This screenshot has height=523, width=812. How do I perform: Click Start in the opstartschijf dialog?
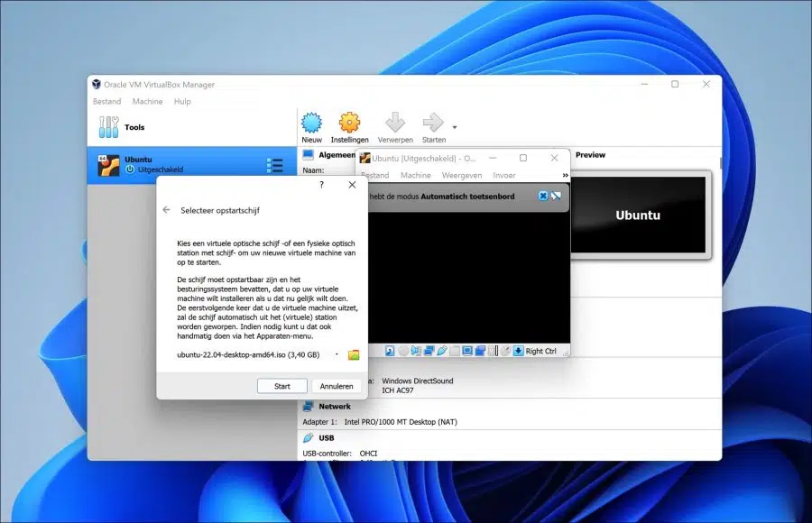click(282, 386)
